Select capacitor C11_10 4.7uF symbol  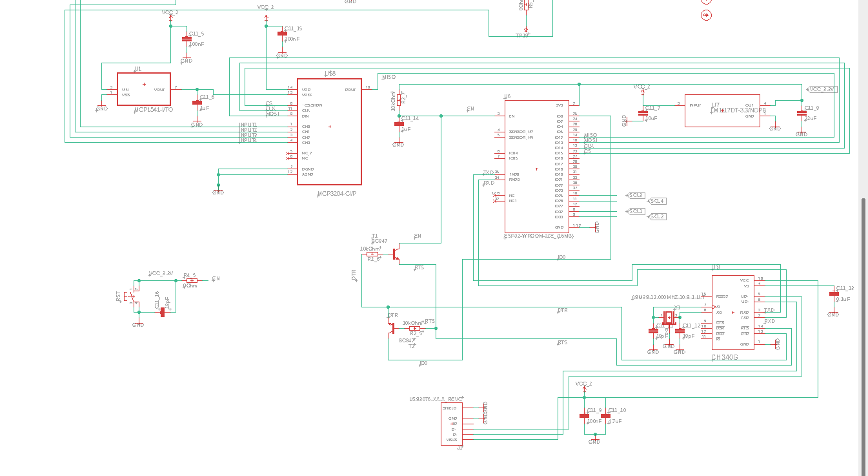click(x=605, y=415)
